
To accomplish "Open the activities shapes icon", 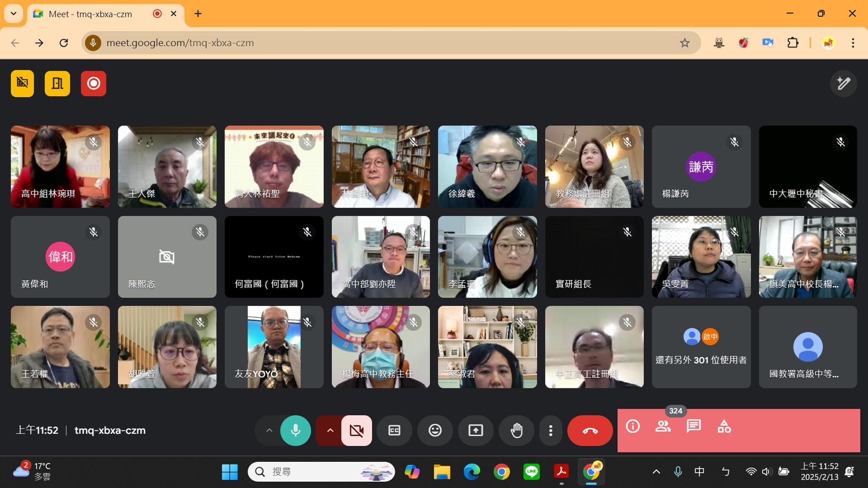I will click(724, 426).
